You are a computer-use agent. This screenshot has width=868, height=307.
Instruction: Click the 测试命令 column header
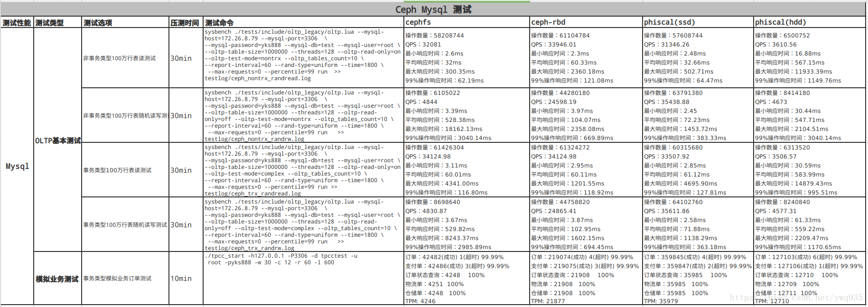(303, 23)
